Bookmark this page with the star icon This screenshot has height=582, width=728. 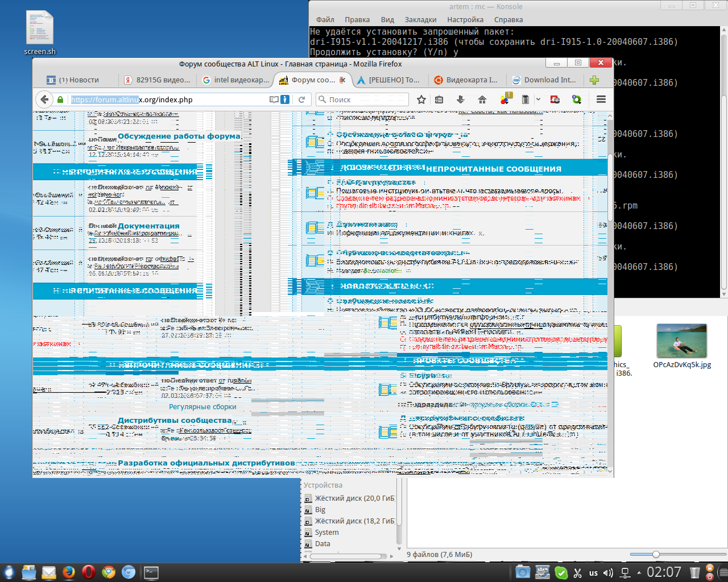pyautogui.click(x=421, y=99)
